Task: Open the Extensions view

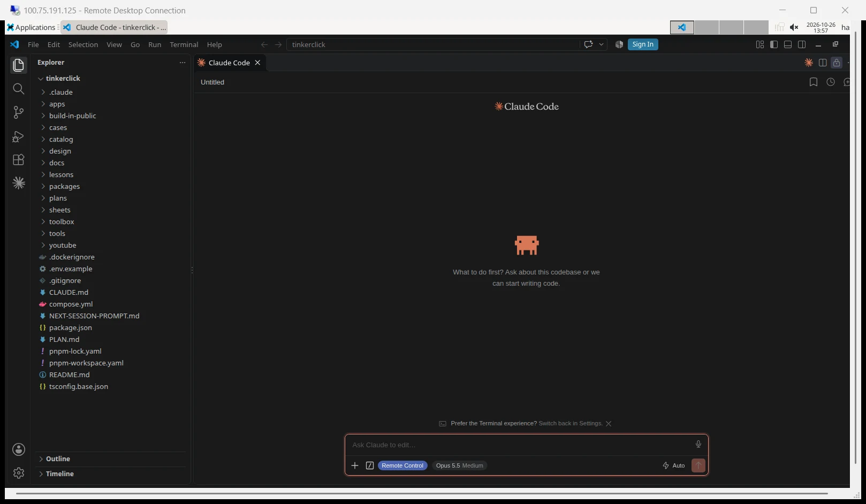Action: [x=18, y=159]
